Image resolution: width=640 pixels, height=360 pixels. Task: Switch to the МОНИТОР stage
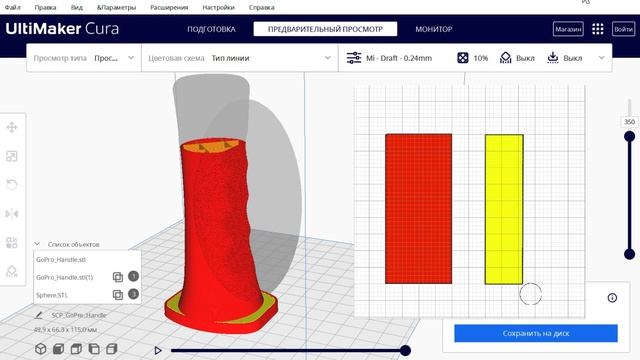(433, 29)
